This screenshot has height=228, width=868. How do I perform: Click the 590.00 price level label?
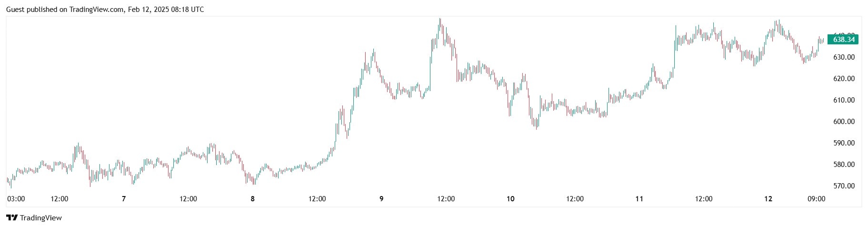(844, 143)
